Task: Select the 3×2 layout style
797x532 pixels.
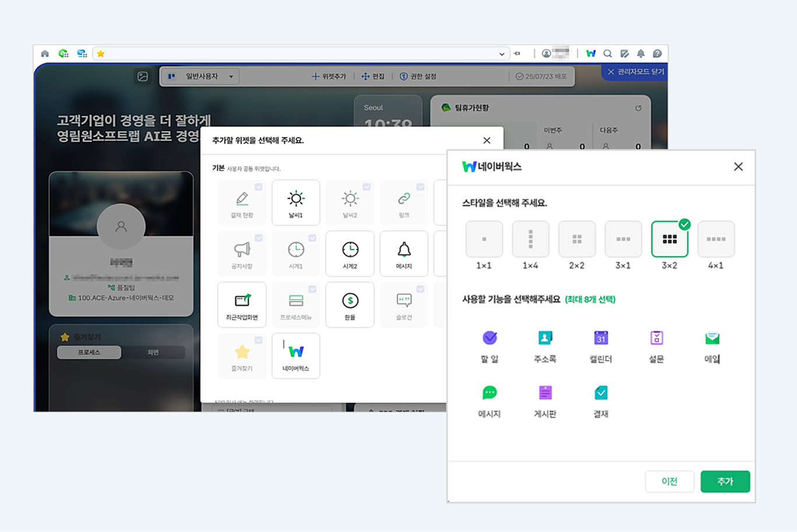Action: [x=669, y=239]
